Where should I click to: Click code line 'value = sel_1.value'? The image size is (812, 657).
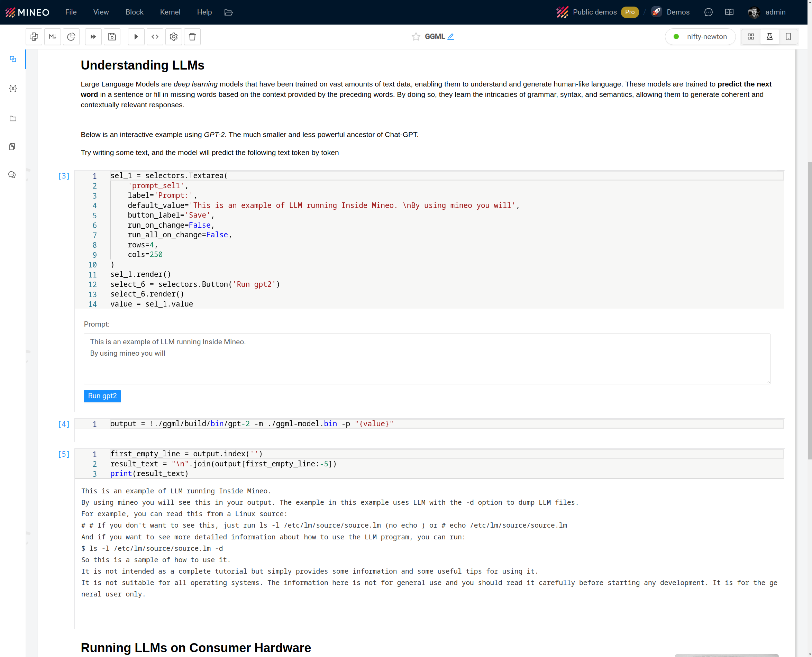[151, 304]
